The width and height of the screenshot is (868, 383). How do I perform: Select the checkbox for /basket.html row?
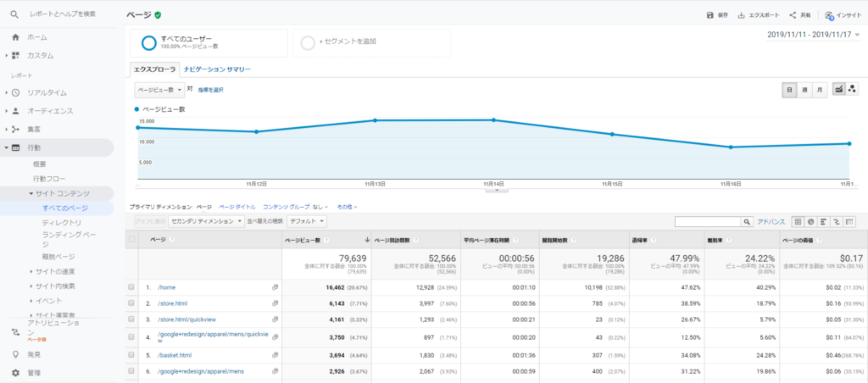(131, 353)
